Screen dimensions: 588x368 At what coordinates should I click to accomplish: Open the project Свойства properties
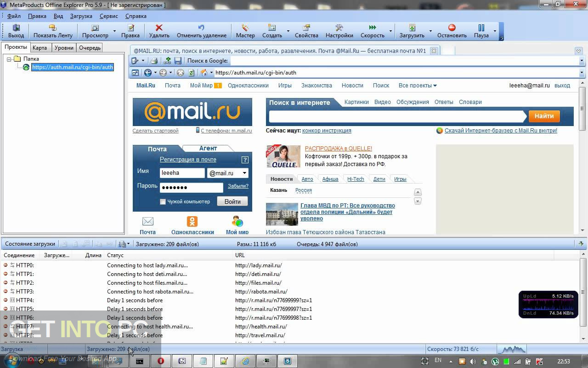pyautogui.click(x=306, y=31)
